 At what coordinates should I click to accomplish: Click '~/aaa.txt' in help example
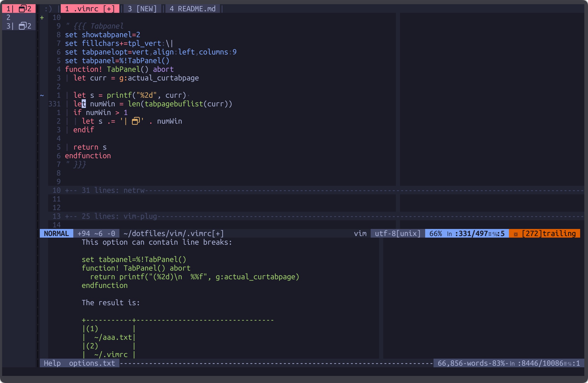113,337
